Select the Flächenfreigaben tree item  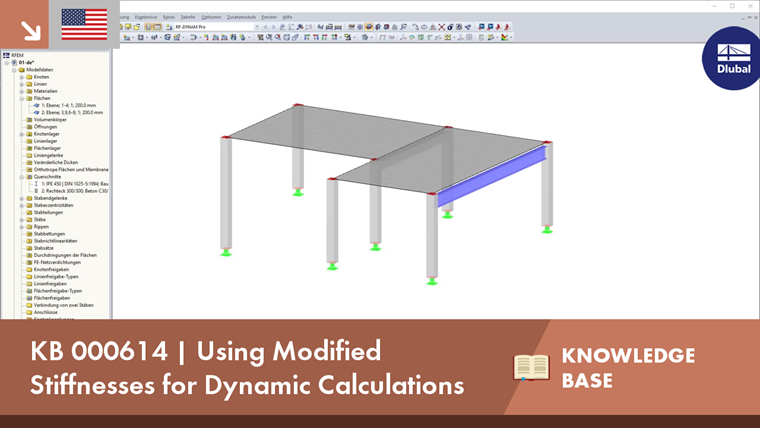click(x=52, y=298)
